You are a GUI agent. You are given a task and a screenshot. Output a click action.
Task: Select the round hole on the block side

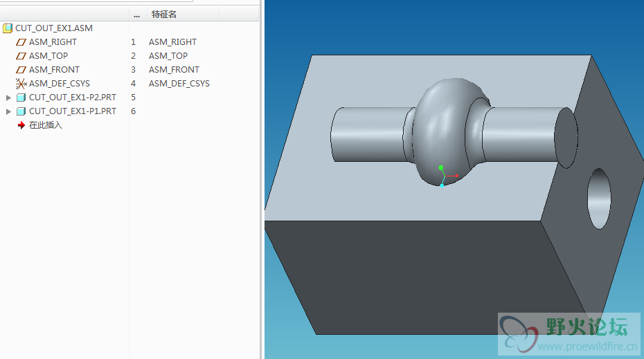[x=599, y=199]
